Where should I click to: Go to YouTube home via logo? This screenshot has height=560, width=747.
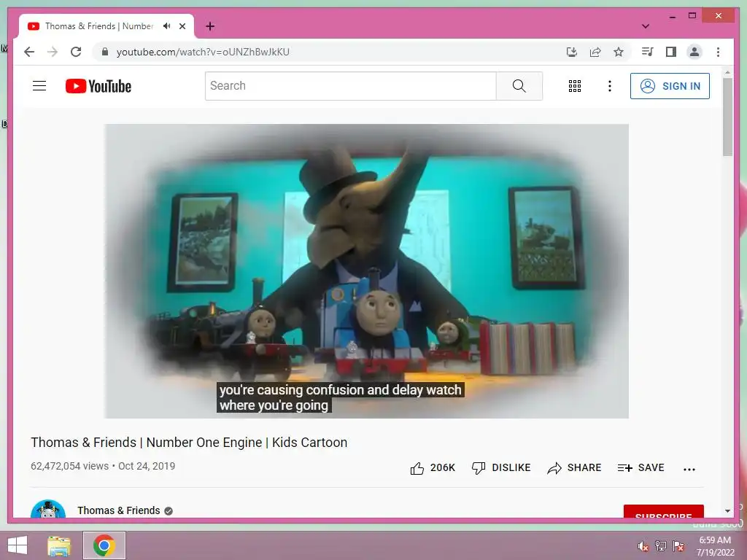[x=98, y=86]
